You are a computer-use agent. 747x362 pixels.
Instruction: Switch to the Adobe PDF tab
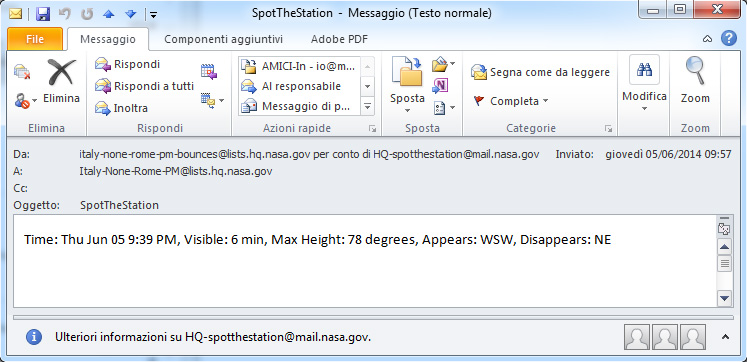pyautogui.click(x=339, y=39)
